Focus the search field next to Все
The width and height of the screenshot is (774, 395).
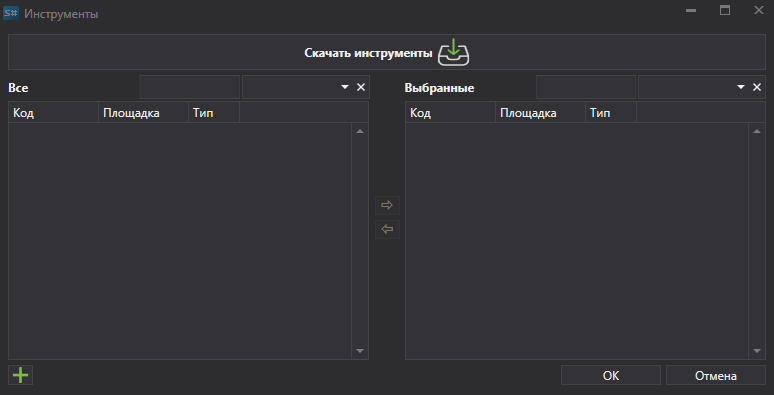190,87
